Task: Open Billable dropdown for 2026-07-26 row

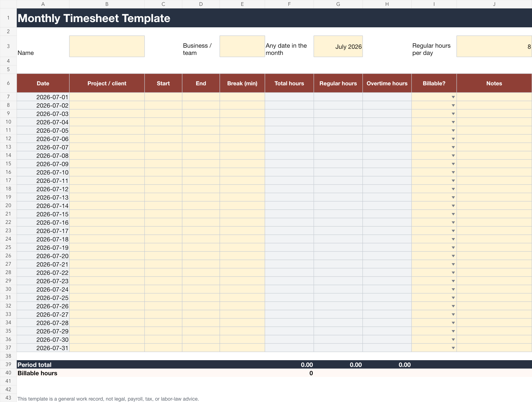Action: click(453, 306)
